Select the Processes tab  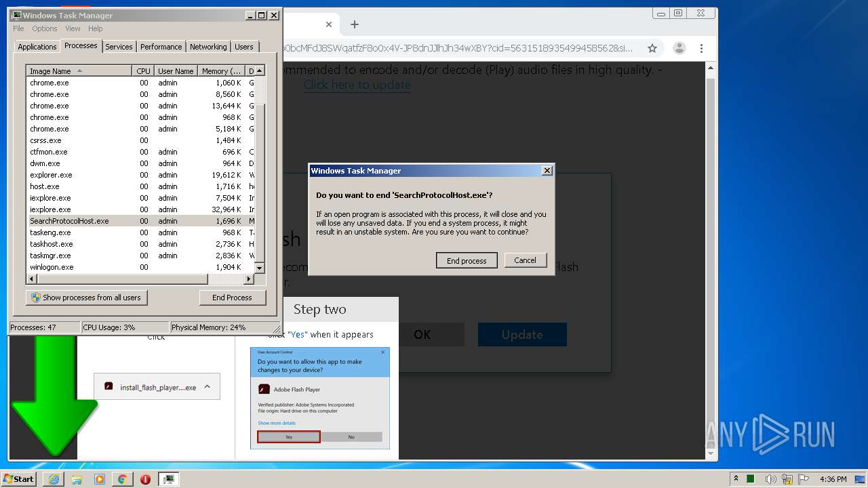pyautogui.click(x=81, y=46)
